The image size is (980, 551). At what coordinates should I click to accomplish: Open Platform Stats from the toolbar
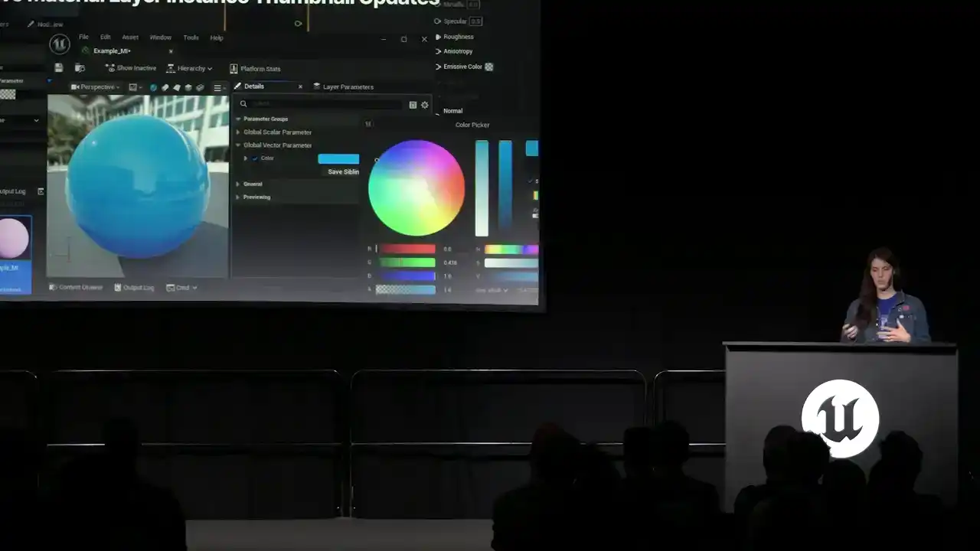click(x=255, y=69)
